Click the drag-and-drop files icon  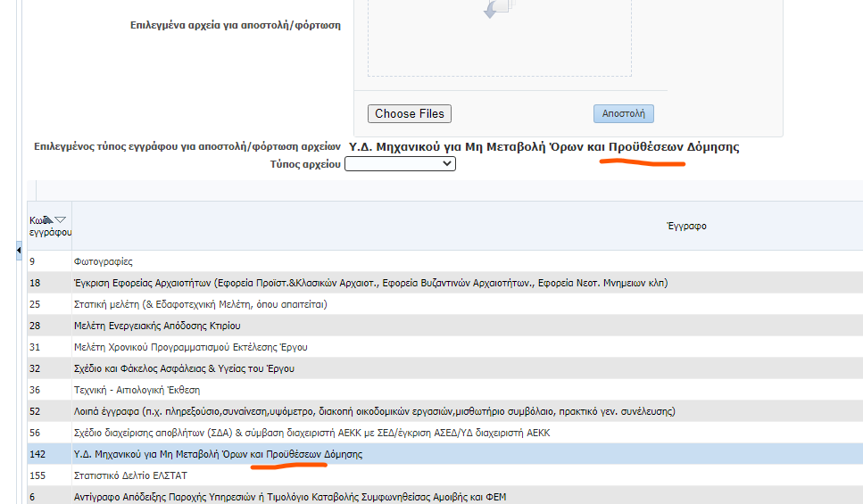coord(496,9)
